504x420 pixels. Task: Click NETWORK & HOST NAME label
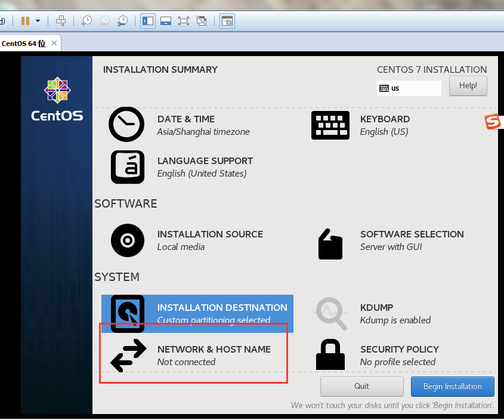point(214,349)
